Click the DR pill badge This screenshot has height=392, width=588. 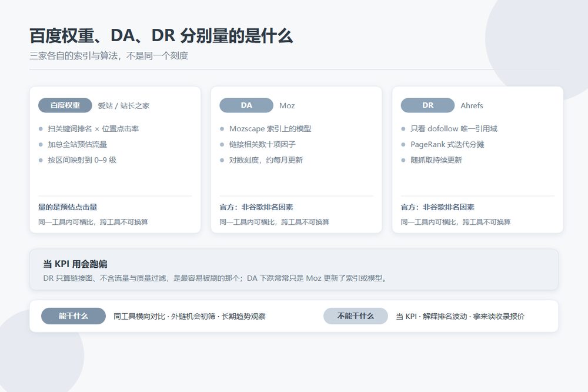427,105
